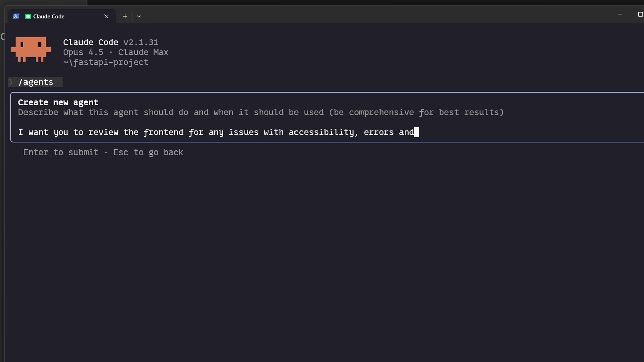Click the green Claude Code icon in the tab
This screenshot has height=362, width=644.
(x=28, y=16)
